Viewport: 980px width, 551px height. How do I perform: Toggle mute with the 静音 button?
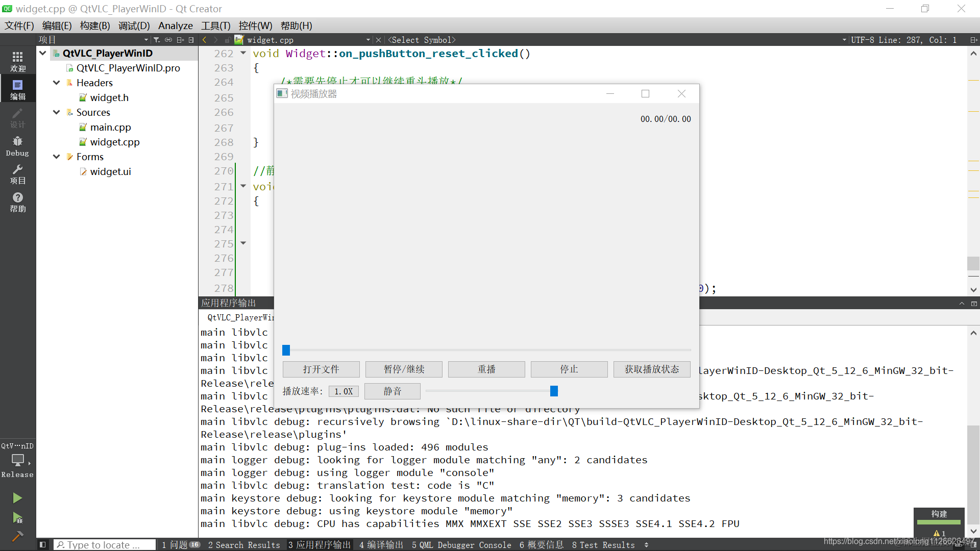tap(392, 391)
